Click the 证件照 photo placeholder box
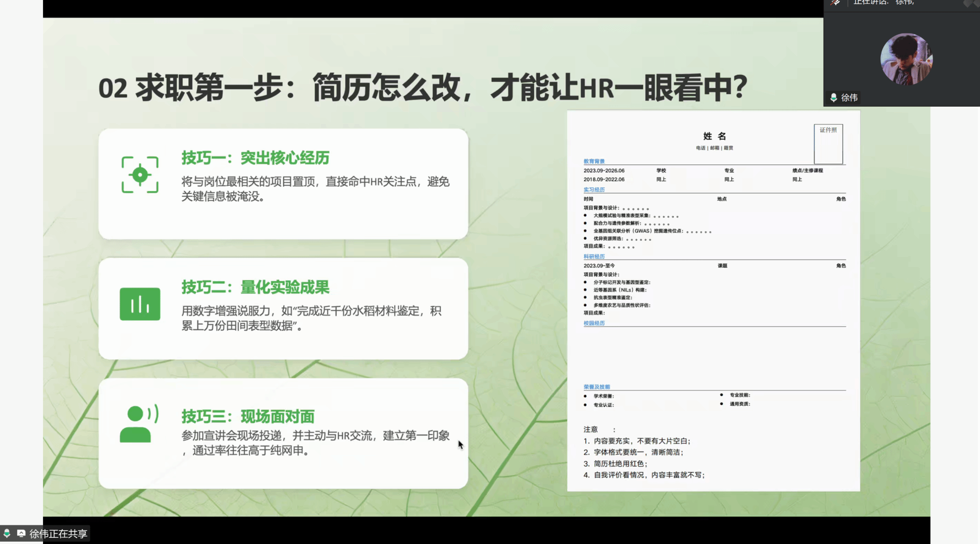The height and width of the screenshot is (544, 980). coord(828,144)
